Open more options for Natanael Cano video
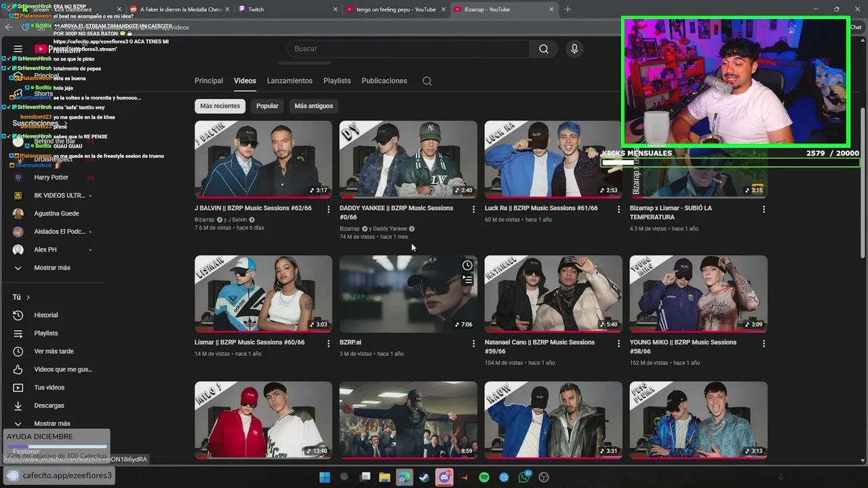This screenshot has height=488, width=868. [x=618, y=344]
